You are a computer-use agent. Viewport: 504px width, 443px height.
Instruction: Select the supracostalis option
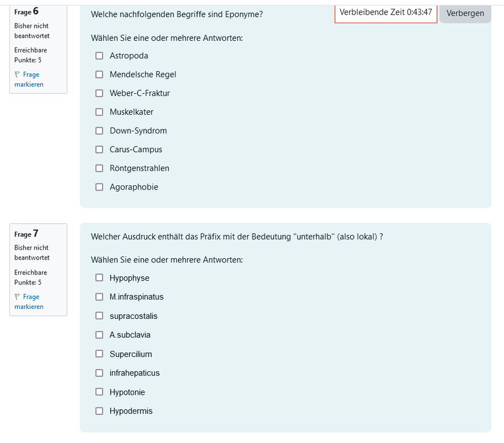[99, 316]
